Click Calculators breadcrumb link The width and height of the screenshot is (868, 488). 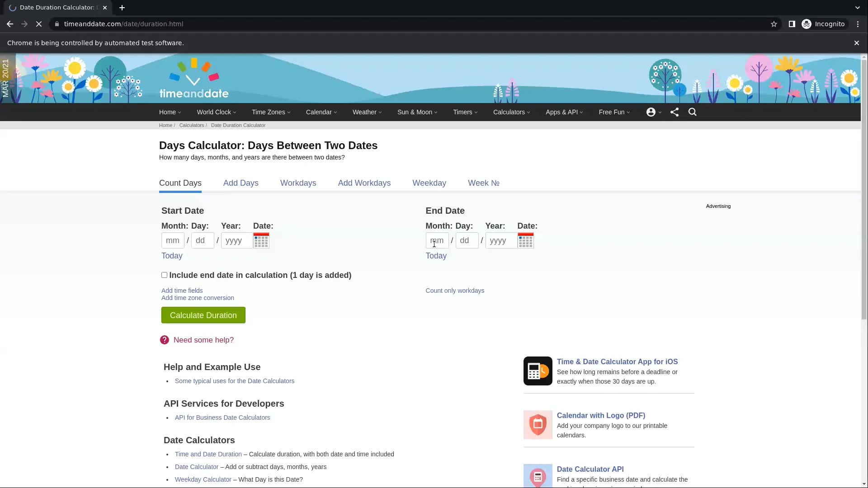[x=192, y=125]
